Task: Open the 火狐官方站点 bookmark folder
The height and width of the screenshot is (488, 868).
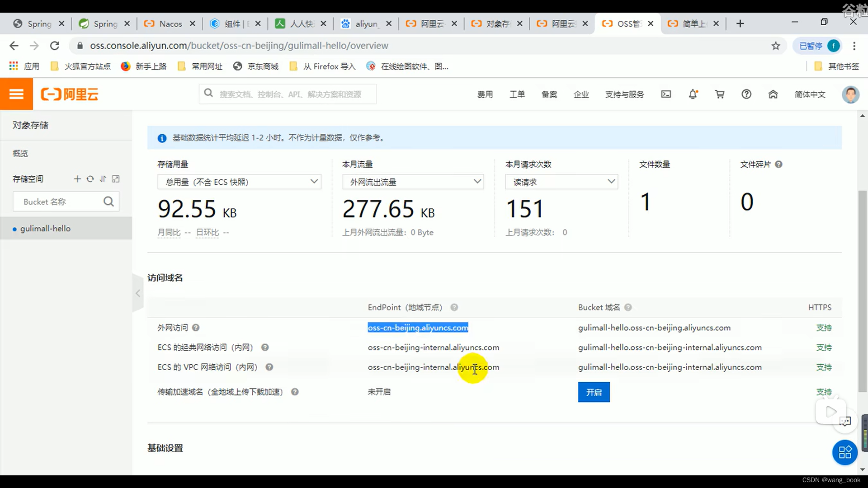Action: pyautogui.click(x=80, y=66)
